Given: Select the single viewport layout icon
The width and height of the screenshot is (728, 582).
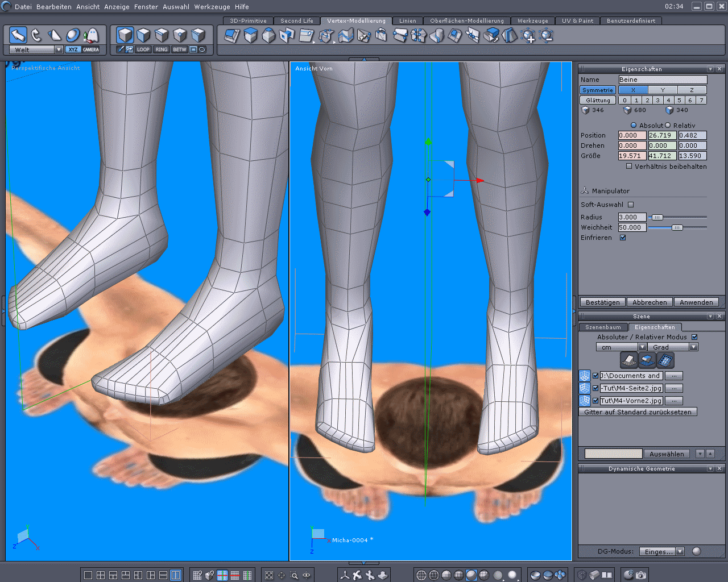Looking at the screenshot, I should pos(88,575).
